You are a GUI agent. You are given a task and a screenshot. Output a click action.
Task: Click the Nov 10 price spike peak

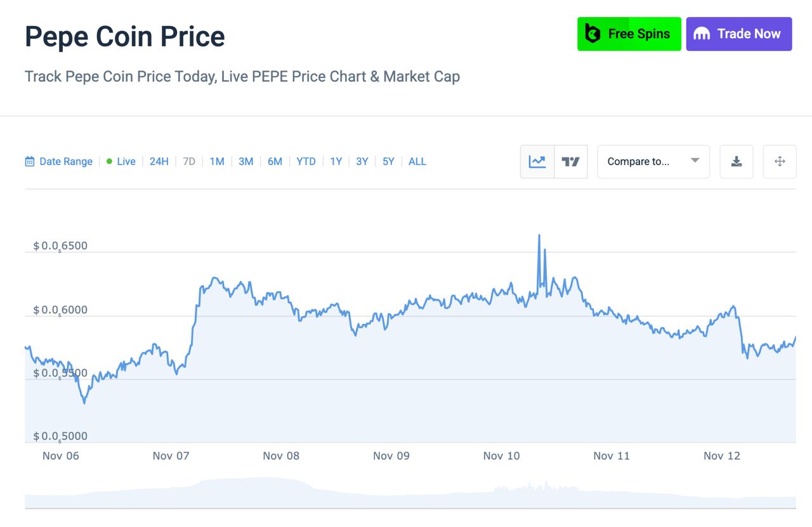(x=539, y=236)
